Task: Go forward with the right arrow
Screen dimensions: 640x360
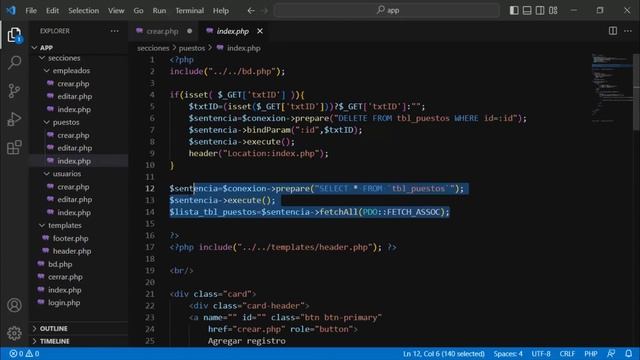Action: (265, 11)
